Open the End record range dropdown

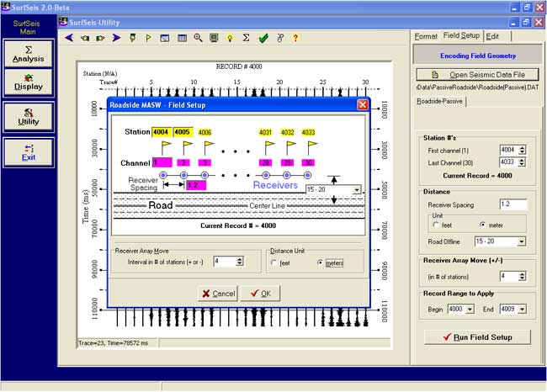(522, 309)
